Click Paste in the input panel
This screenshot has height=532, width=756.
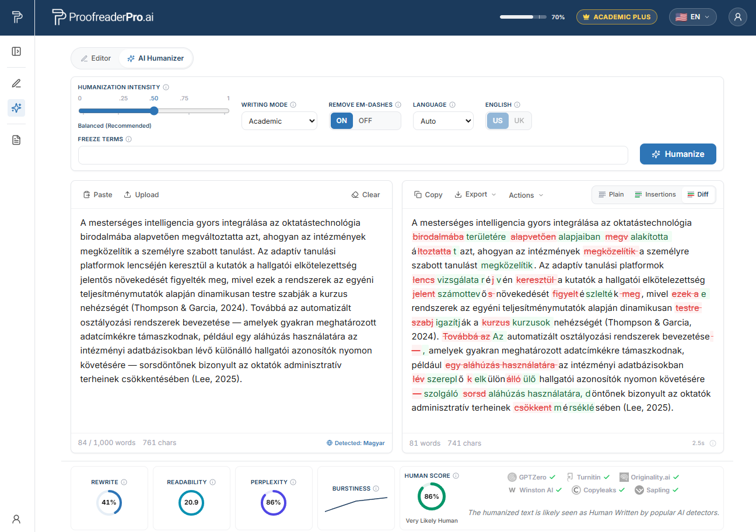pos(97,195)
